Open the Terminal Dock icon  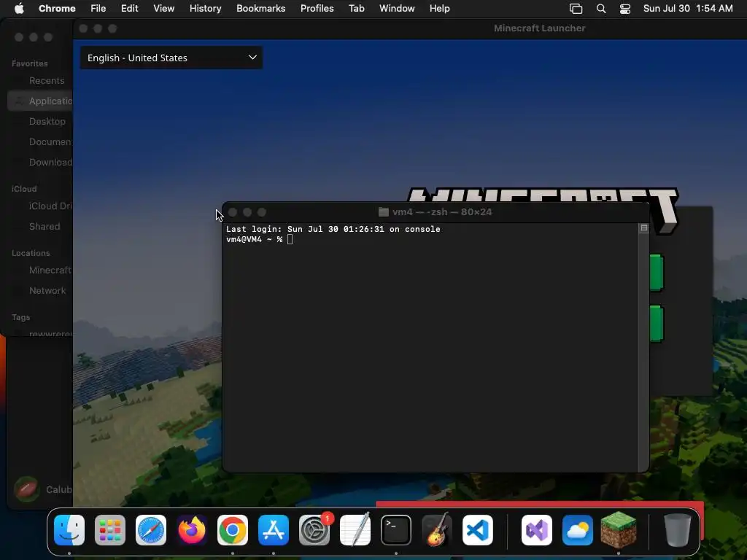tap(396, 530)
